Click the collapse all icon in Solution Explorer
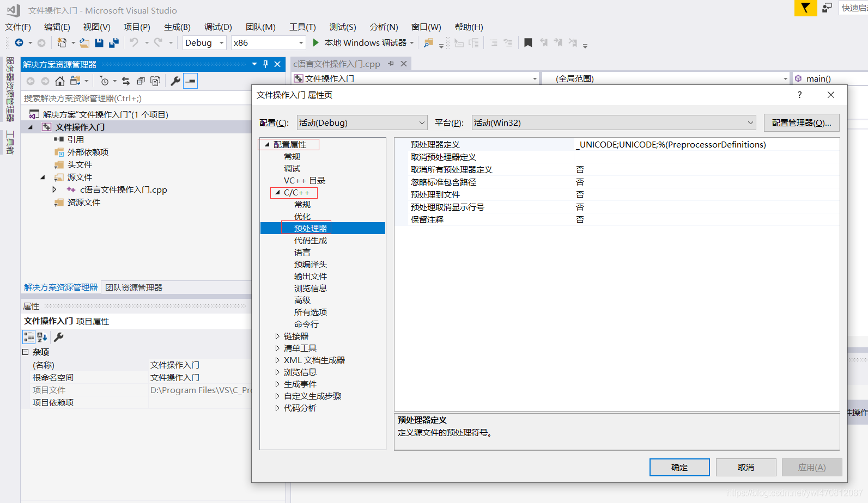This screenshot has height=503, width=868. [141, 81]
